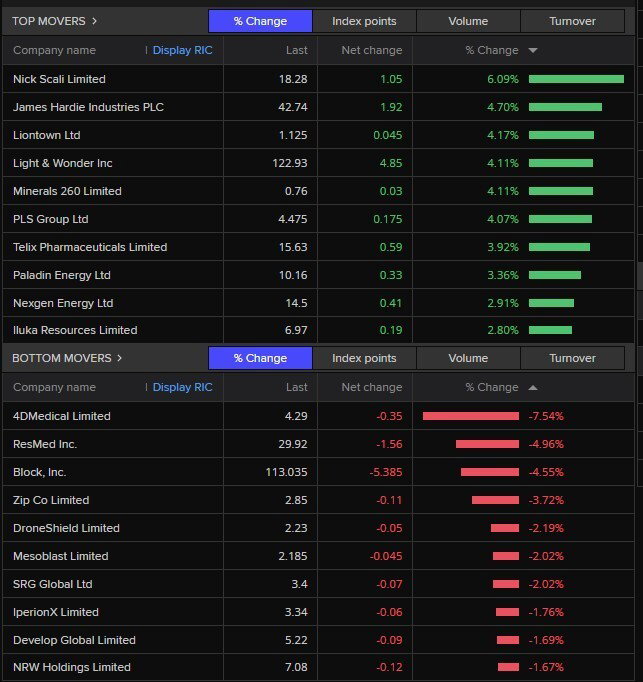Click the -1.76% change value
The height and width of the screenshot is (682, 643).
click(546, 612)
